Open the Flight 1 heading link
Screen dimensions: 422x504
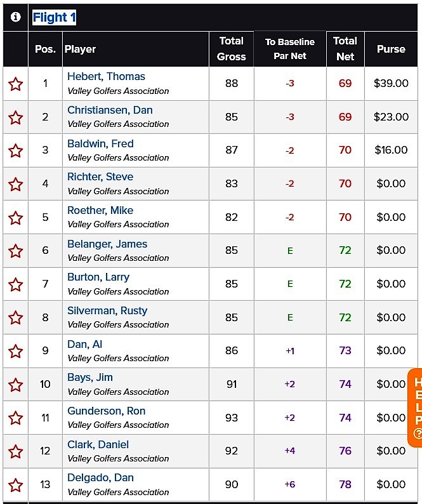(54, 17)
